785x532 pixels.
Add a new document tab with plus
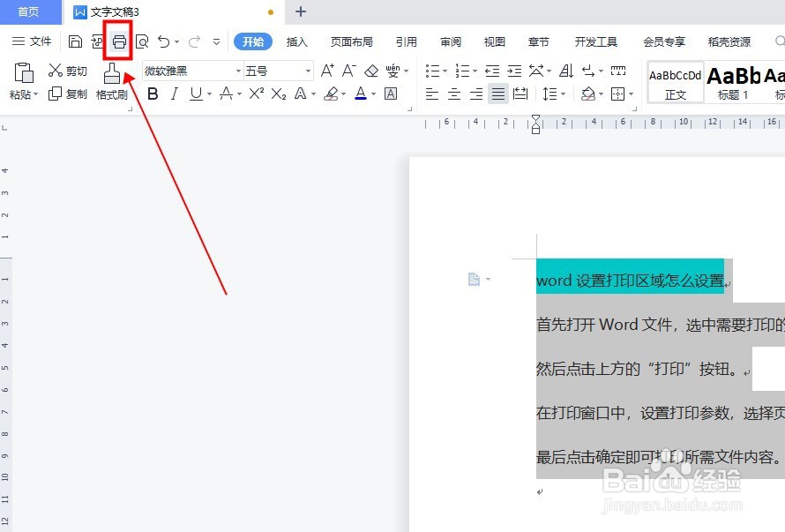click(x=301, y=11)
